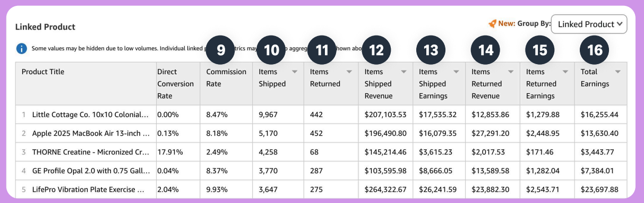Sort by Items Shipped Earnings column arrow
The height and width of the screenshot is (203, 644).
tap(457, 72)
